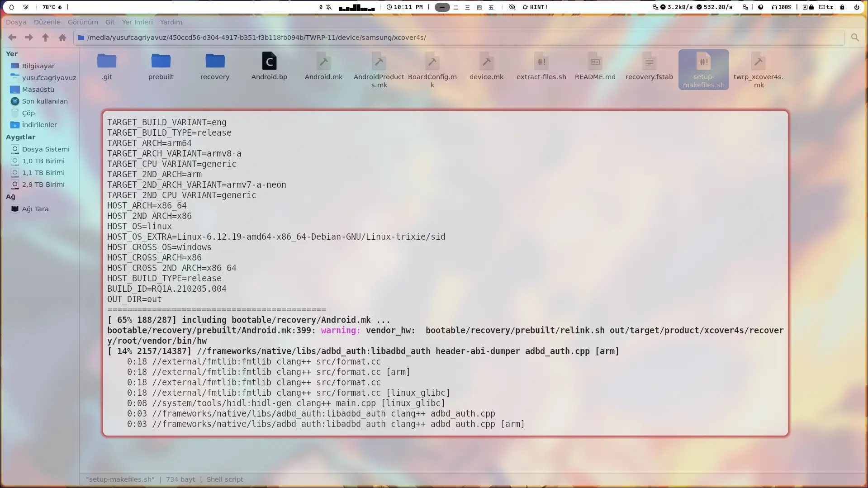Screen dimensions: 868x488
Task: Click the power icon in top bar
Action: point(856,7)
